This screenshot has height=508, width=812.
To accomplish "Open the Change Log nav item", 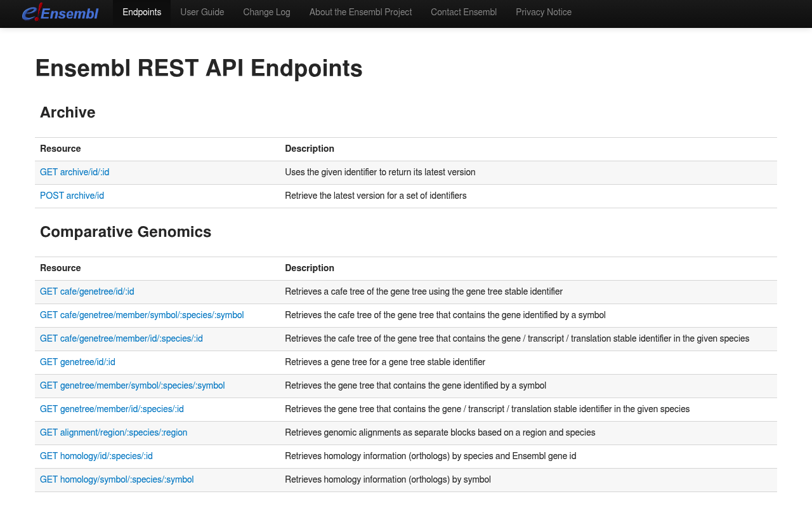I will 266,12.
